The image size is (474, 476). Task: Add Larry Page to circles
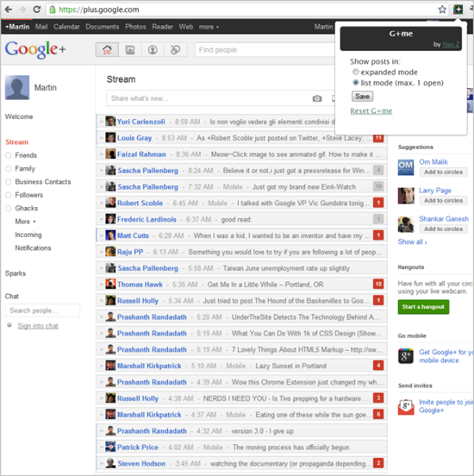443,200
